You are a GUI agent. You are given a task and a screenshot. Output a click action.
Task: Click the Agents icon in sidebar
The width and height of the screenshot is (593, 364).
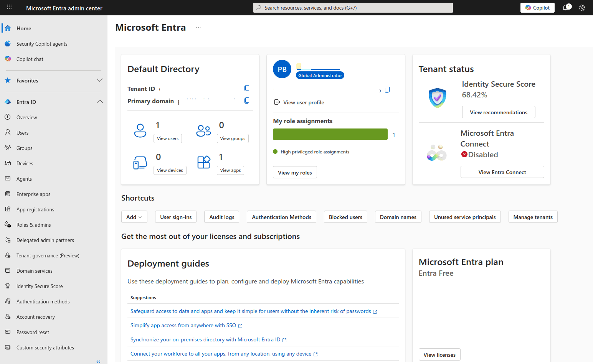pos(8,178)
